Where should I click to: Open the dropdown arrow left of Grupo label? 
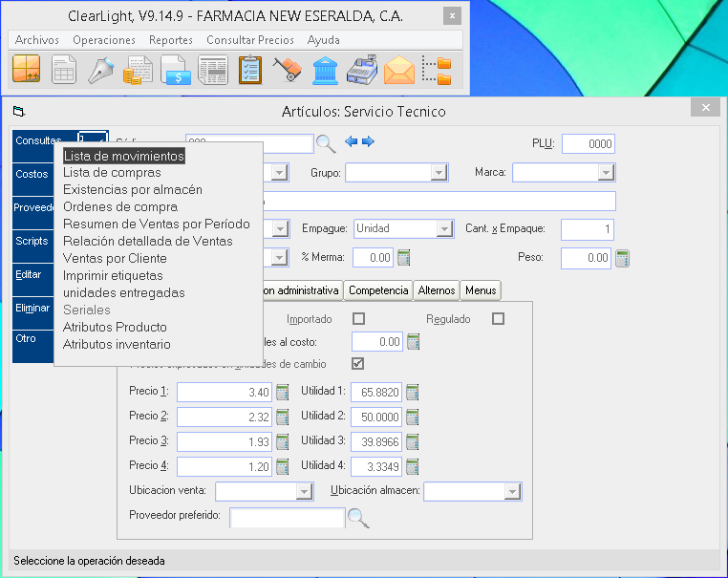[280, 173]
